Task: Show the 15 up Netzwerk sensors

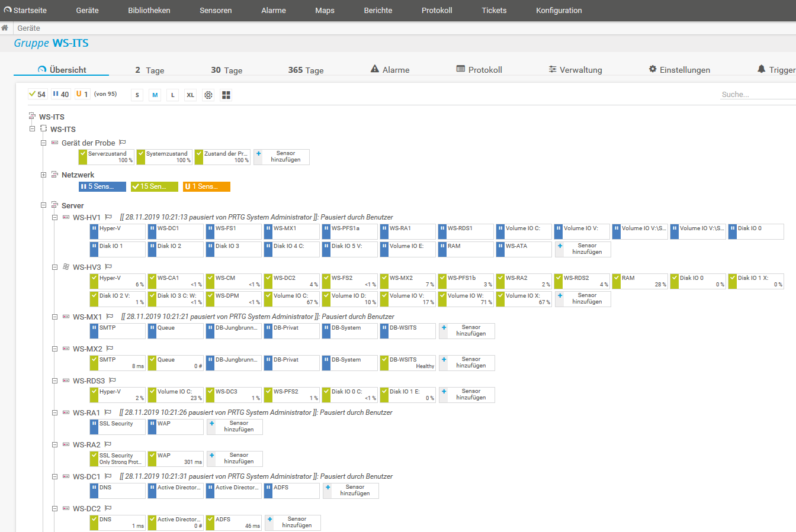Action: tap(155, 186)
